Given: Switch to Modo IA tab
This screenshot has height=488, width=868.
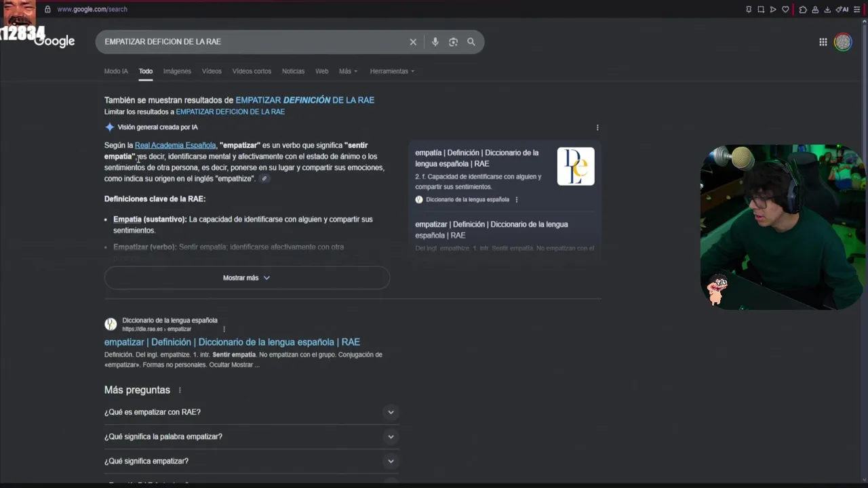Looking at the screenshot, I should 116,71.
